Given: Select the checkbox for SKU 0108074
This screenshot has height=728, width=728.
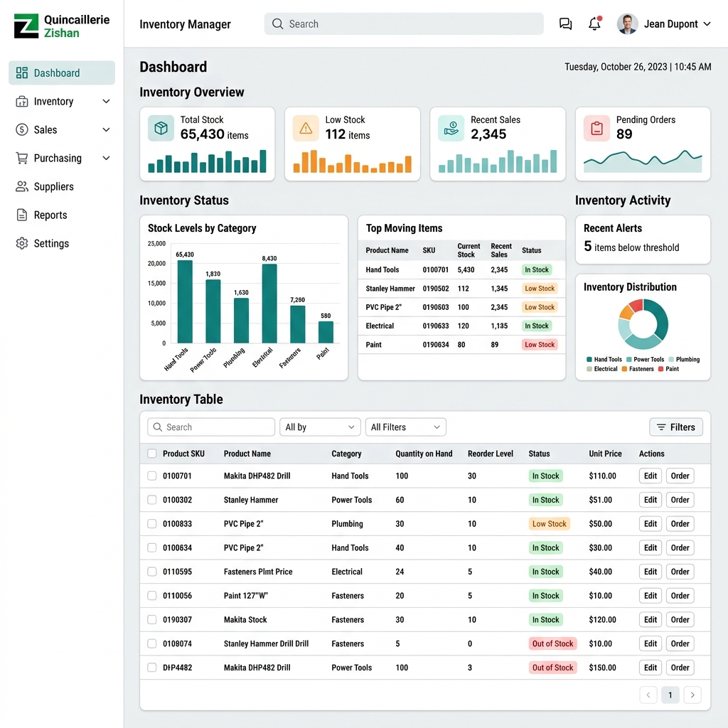Looking at the screenshot, I should click(152, 643).
